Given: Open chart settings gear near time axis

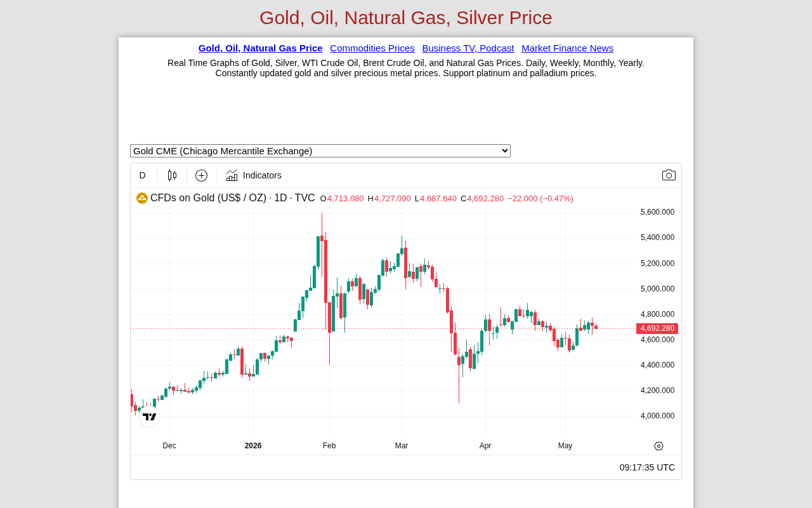Looking at the screenshot, I should coord(658,446).
